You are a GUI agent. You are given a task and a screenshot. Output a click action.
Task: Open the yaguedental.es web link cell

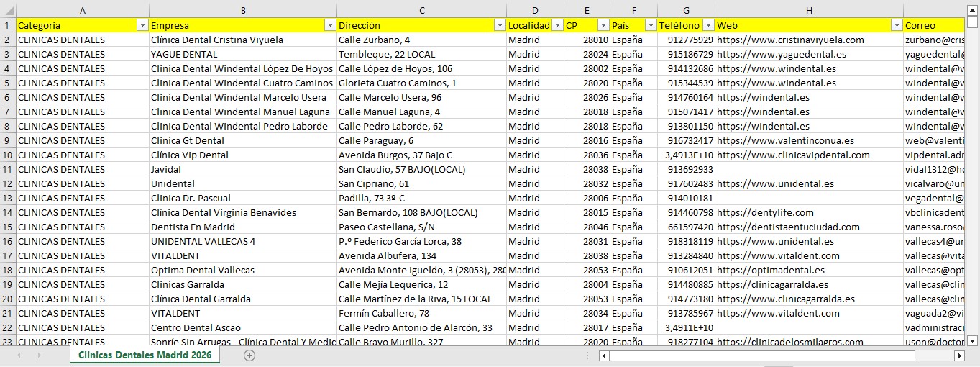pyautogui.click(x=809, y=54)
